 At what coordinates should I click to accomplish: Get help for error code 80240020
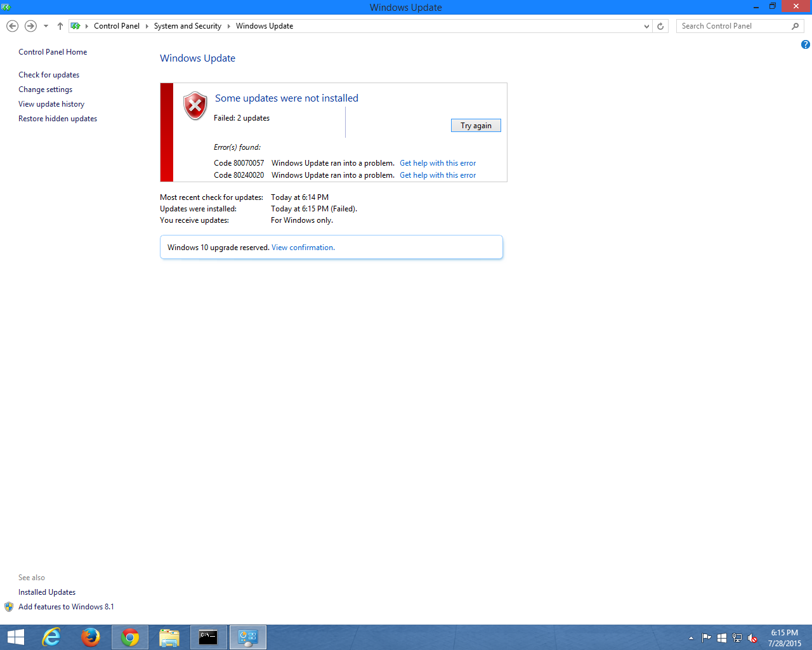438,175
